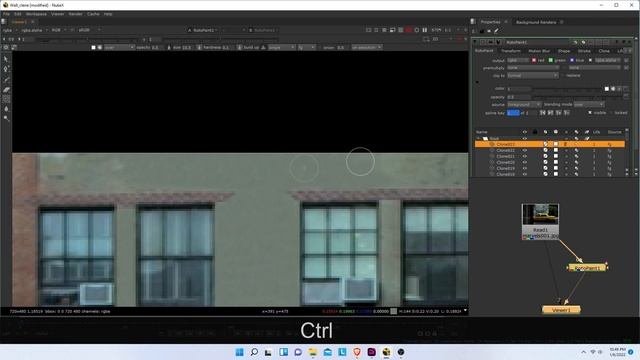Open the File Explorer taskbar icon
The image size is (640, 360).
313,352
